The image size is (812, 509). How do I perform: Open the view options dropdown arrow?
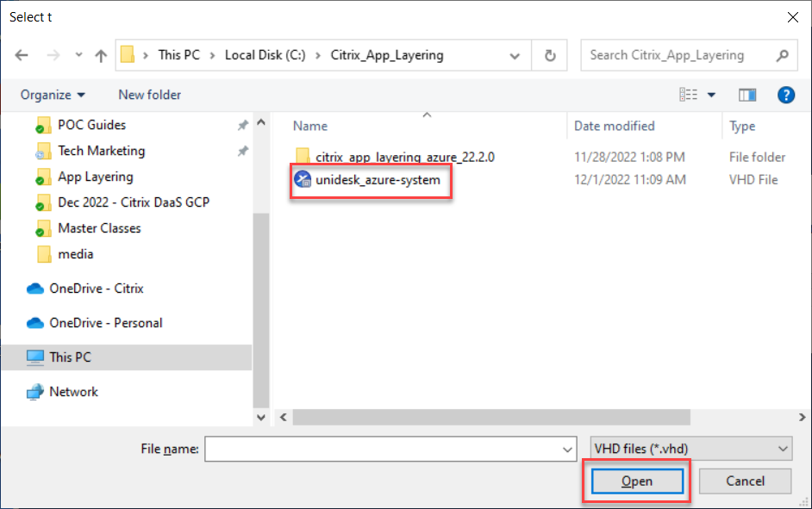click(x=711, y=95)
